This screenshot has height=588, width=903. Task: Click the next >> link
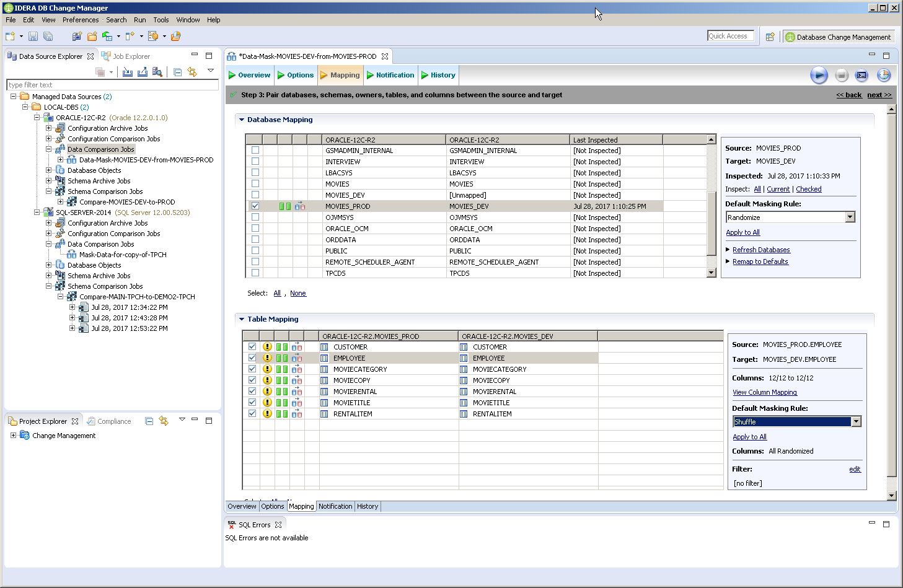[879, 95]
